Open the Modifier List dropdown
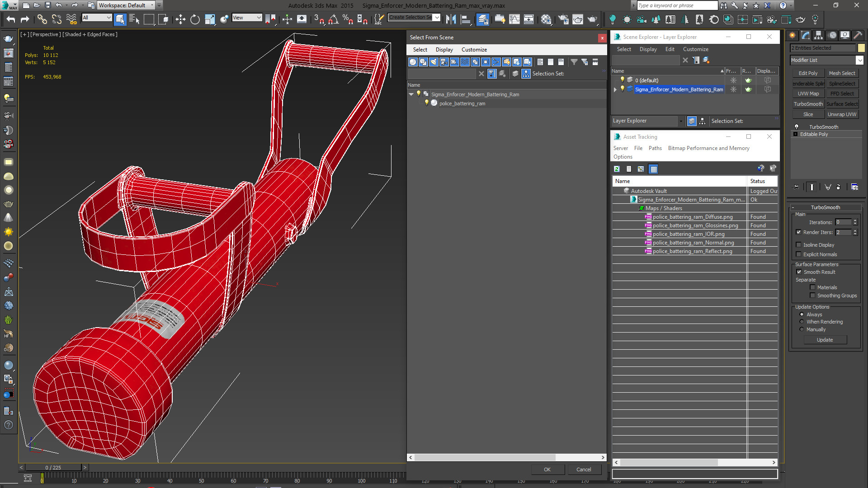This screenshot has width=868, height=488. [x=826, y=60]
